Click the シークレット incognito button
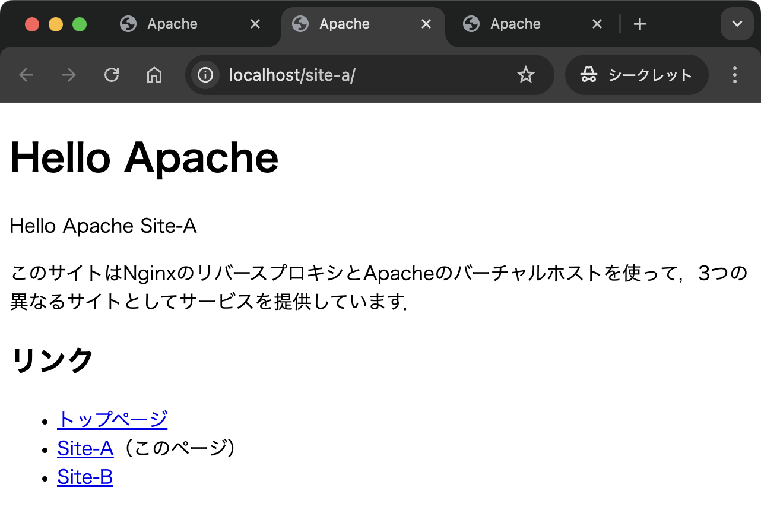This screenshot has height=532, width=761. (637, 75)
